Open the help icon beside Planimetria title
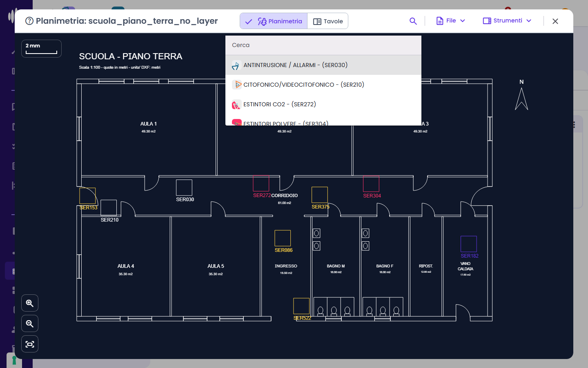The image size is (588, 368). (29, 21)
